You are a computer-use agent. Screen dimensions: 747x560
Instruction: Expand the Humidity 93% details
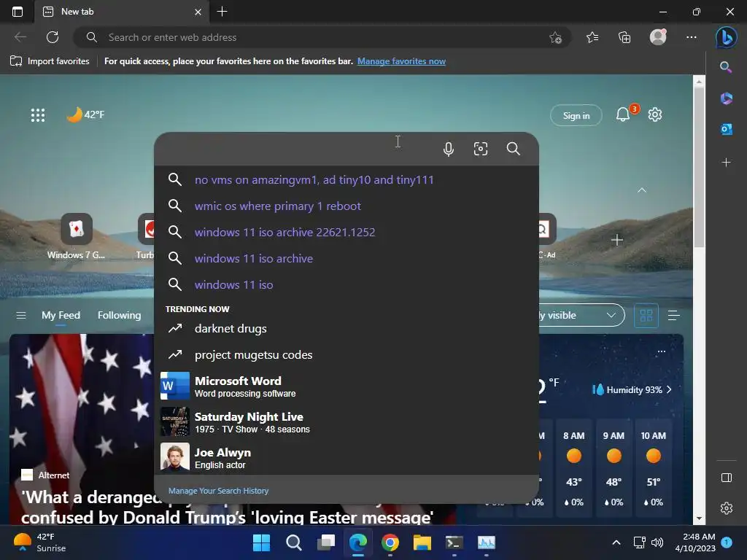tap(632, 389)
